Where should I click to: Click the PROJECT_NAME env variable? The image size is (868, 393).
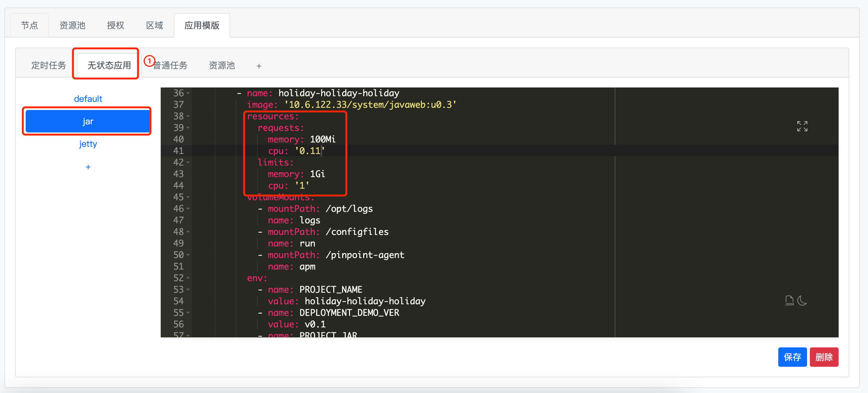coord(331,290)
